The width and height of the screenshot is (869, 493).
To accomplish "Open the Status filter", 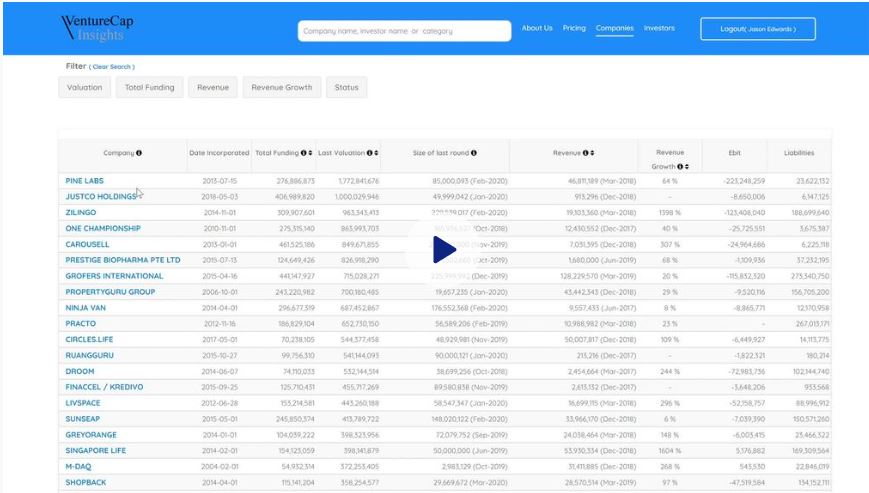I will (346, 88).
